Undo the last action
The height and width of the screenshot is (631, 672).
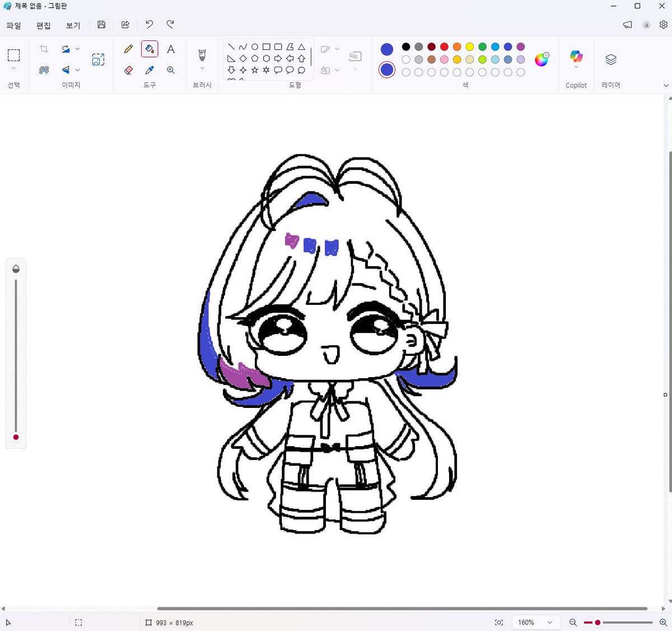[149, 24]
